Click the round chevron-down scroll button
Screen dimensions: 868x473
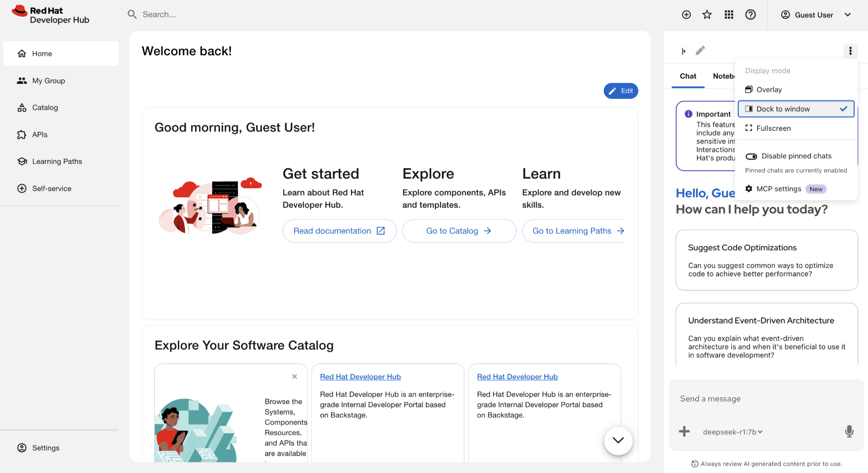tap(618, 440)
